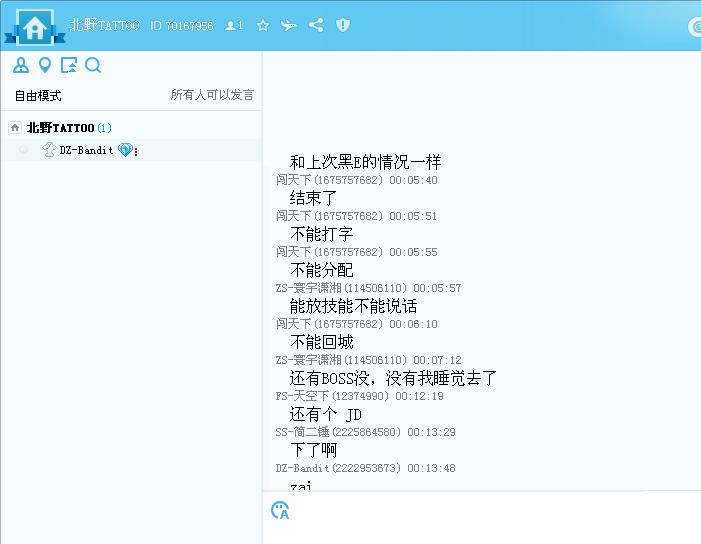Click the message 还有个 JD
This screenshot has width=701, height=544.
tap(325, 414)
